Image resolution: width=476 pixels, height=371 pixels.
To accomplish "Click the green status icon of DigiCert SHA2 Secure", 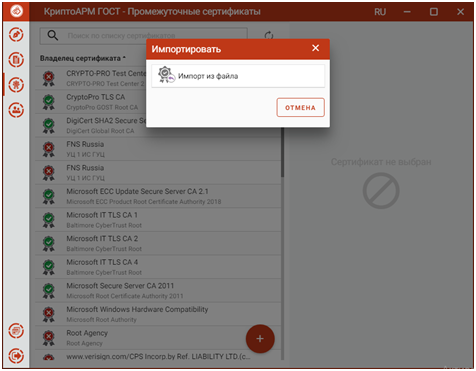I will 49,126.
